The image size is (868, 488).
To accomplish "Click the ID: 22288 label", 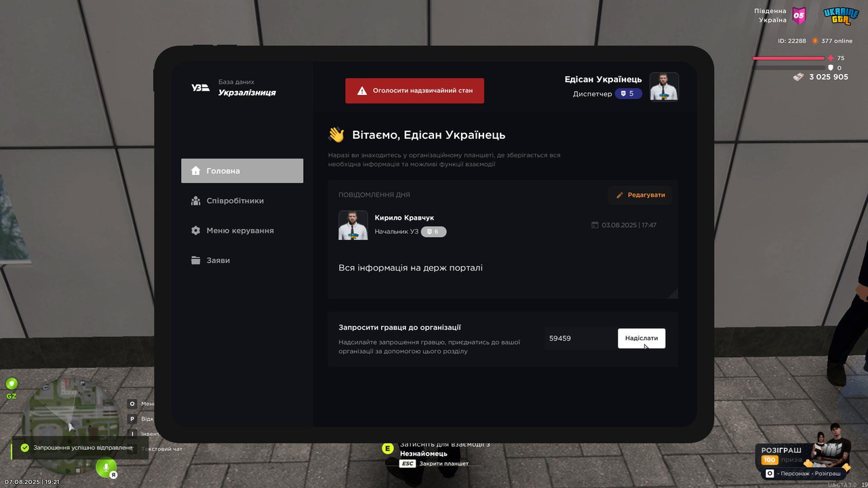I will 792,41.
